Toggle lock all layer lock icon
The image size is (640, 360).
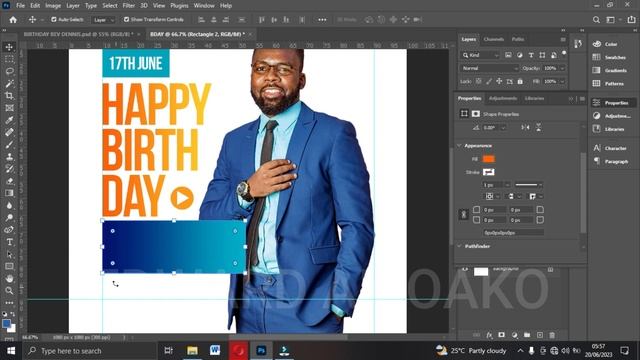tap(520, 82)
